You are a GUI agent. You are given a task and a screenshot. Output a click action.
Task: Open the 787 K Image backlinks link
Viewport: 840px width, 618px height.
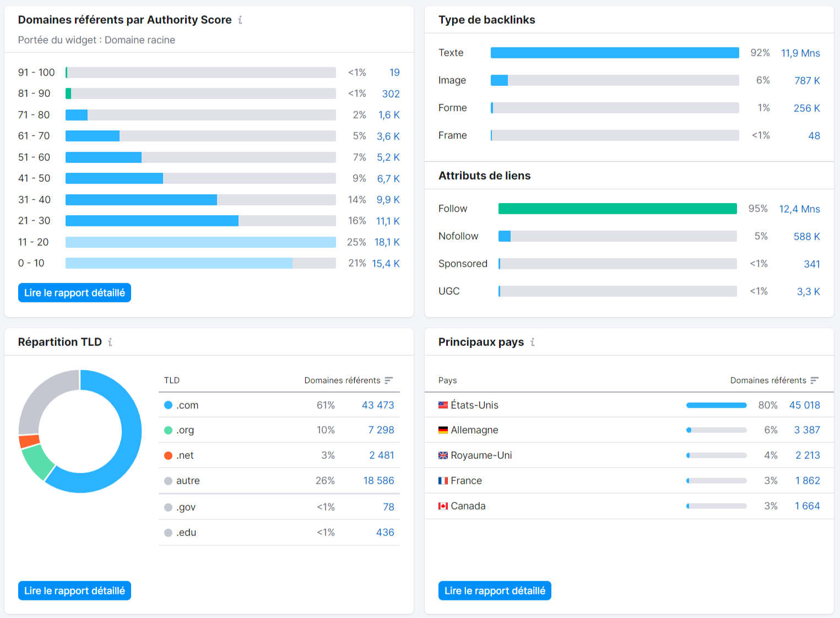(807, 80)
